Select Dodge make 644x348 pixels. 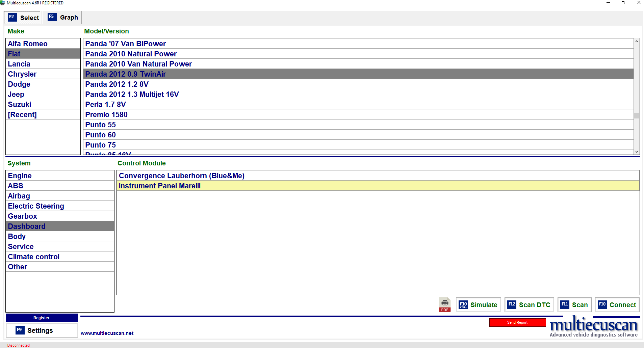(x=43, y=84)
